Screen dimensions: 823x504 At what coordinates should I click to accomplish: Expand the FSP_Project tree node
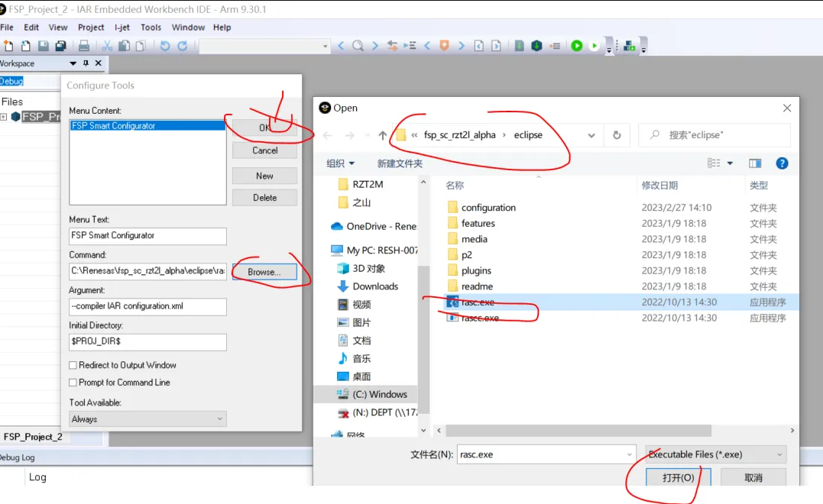click(4, 117)
